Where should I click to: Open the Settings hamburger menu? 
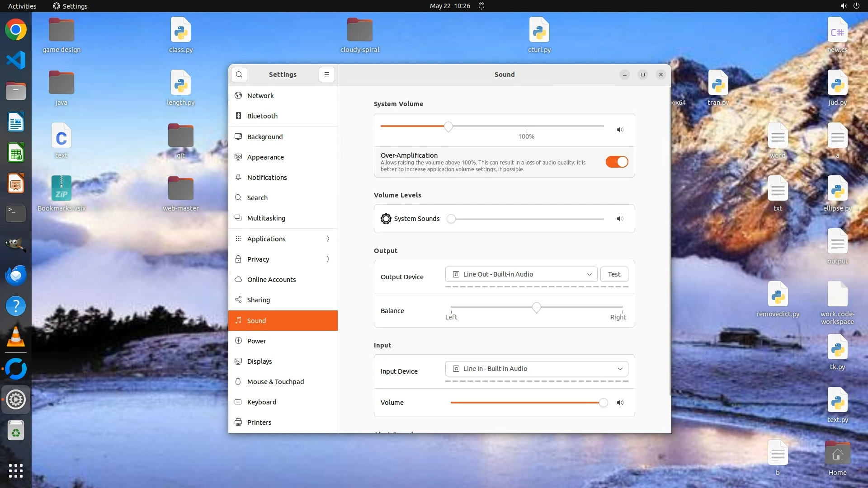point(326,75)
